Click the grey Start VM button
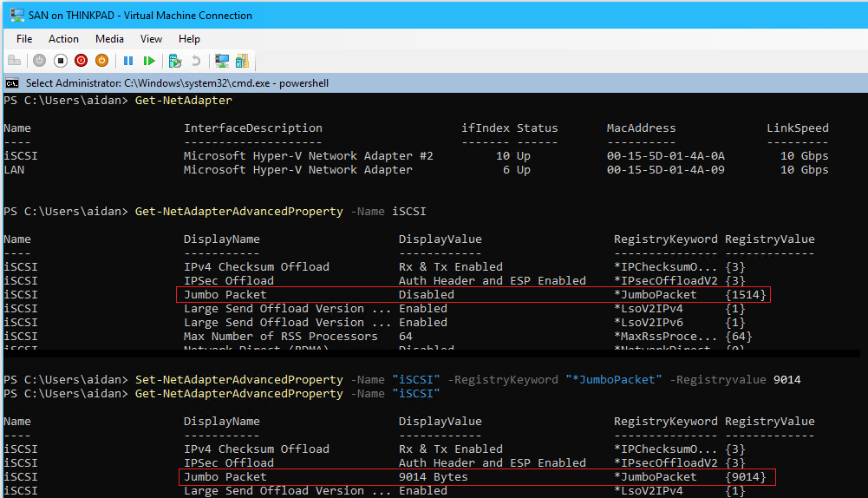Screen dimensions: 868x498 pos(39,61)
